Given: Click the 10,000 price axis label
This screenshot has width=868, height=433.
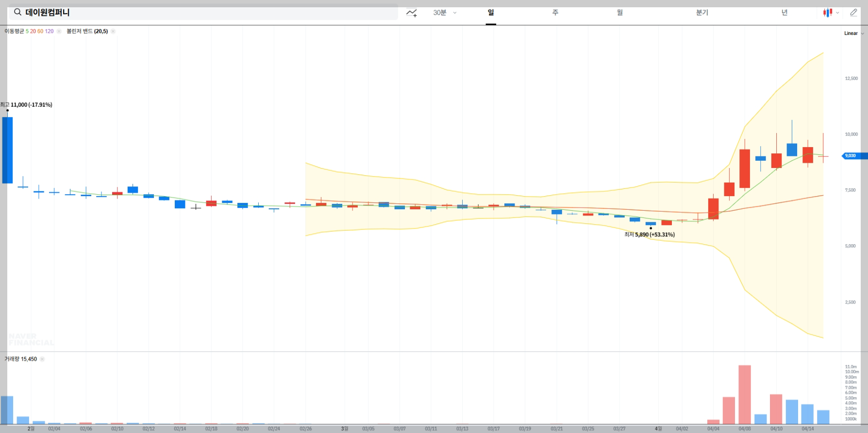Looking at the screenshot, I should [851, 134].
